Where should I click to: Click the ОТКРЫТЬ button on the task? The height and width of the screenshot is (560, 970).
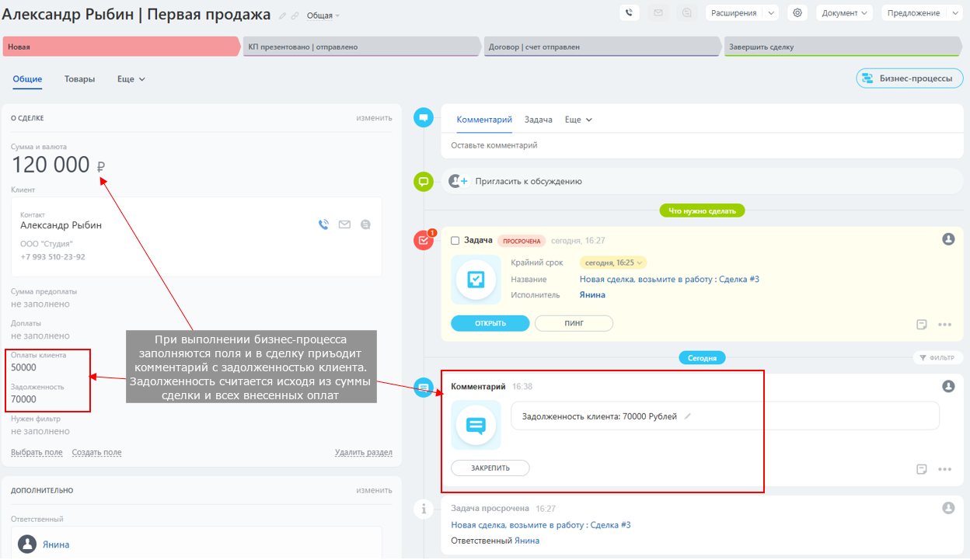[490, 323]
